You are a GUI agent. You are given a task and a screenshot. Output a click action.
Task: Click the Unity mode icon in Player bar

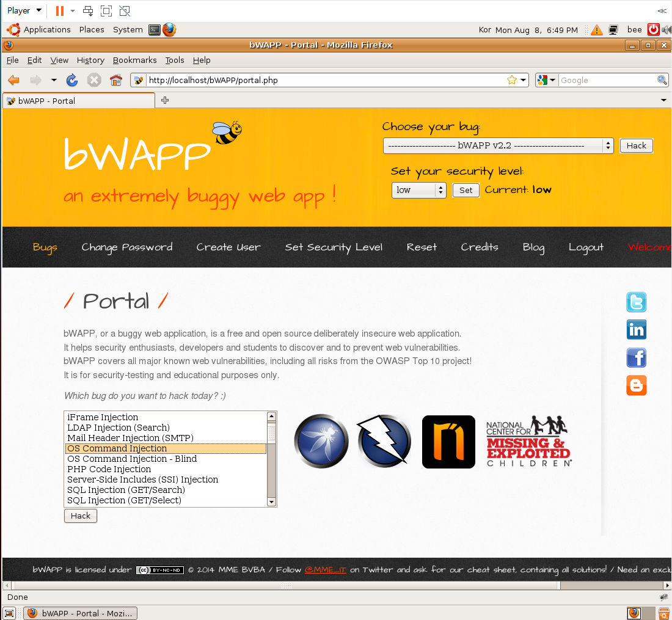click(x=125, y=11)
